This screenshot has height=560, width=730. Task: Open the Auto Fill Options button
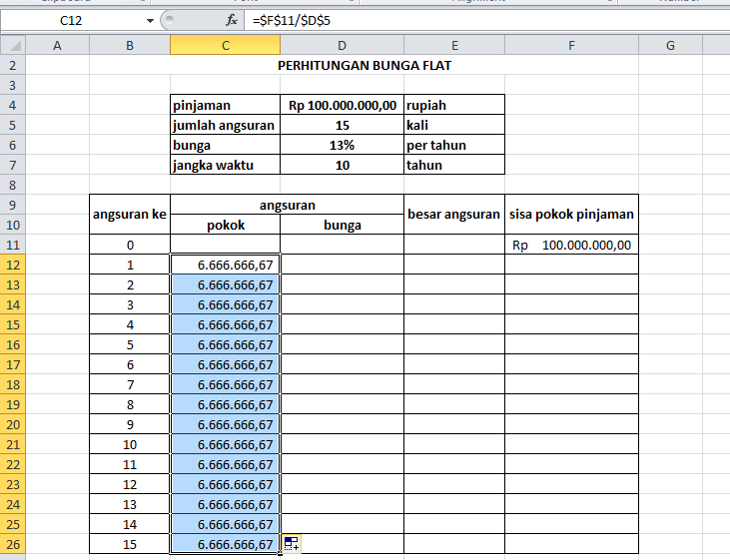292,544
